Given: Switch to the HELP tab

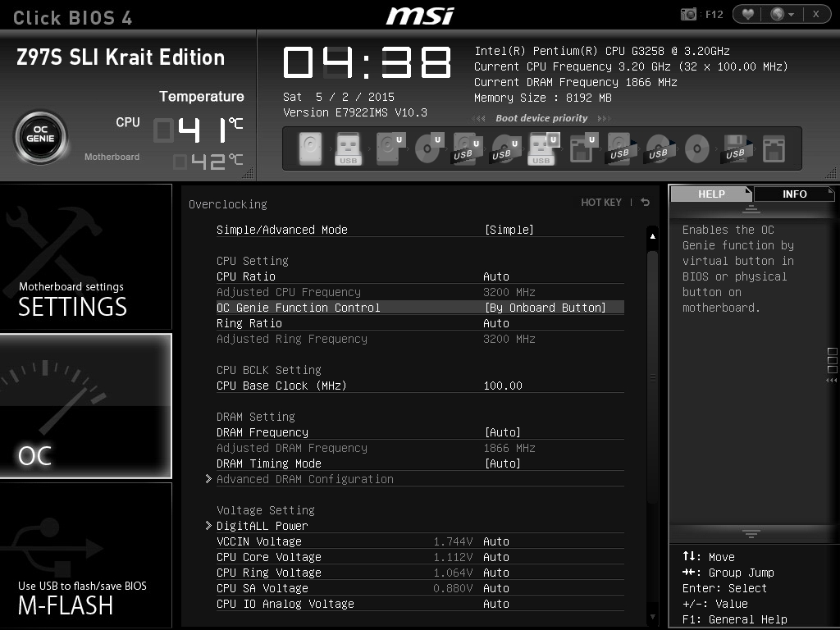Looking at the screenshot, I should click(x=711, y=194).
